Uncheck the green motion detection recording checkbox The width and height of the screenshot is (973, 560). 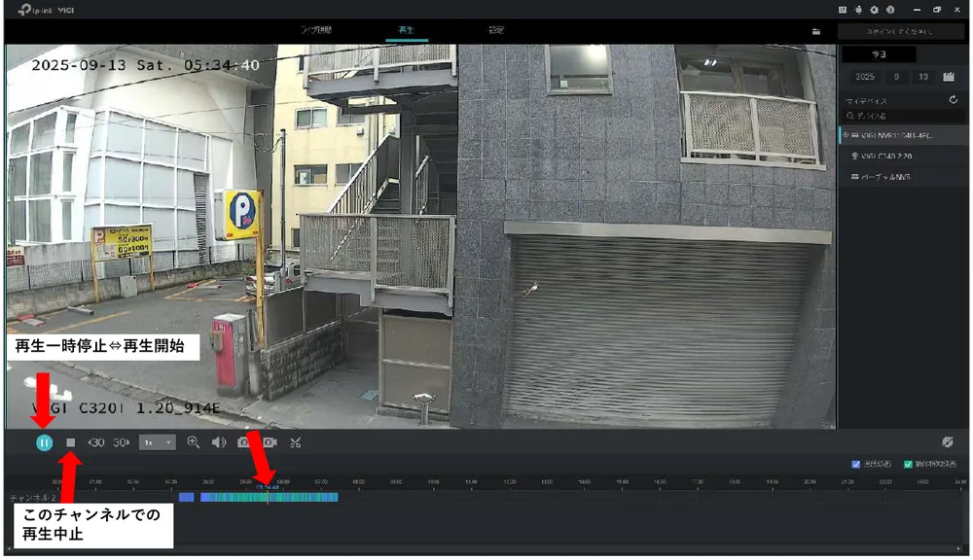908,464
